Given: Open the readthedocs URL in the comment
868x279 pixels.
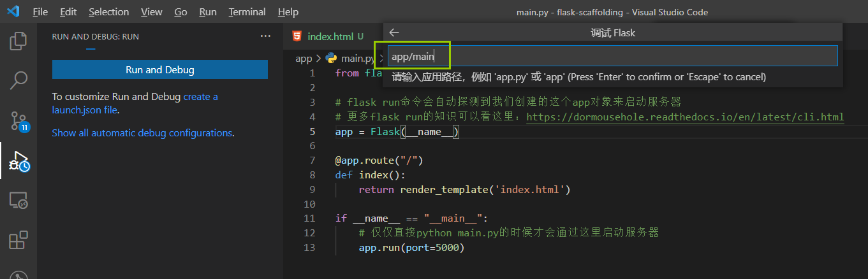Looking at the screenshot, I should [685, 117].
